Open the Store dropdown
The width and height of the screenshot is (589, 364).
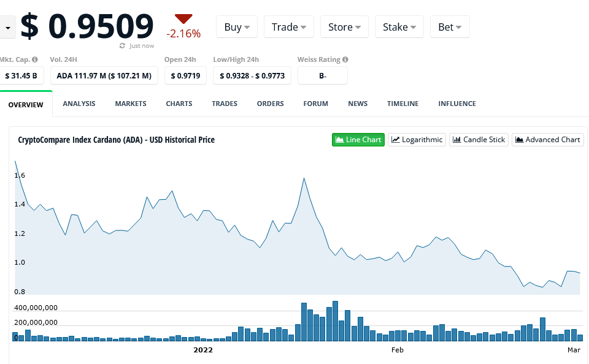pos(344,27)
